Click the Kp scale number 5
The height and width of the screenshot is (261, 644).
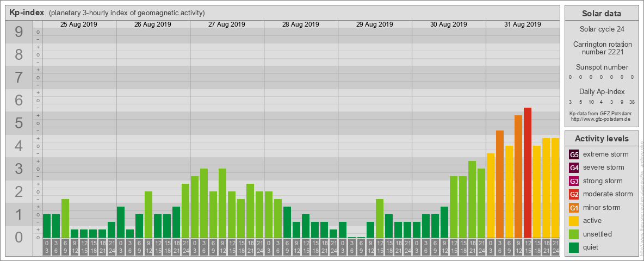click(18, 123)
